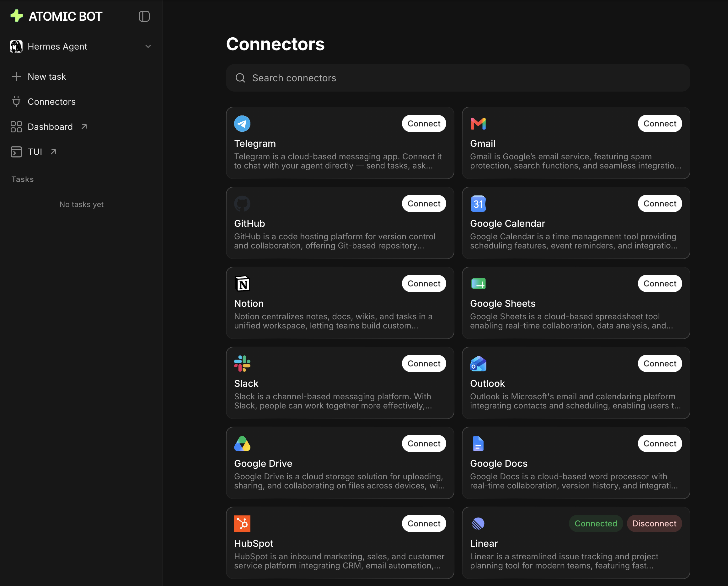Connect the GitHub connector
Viewport: 728px width, 586px height.
424,204
